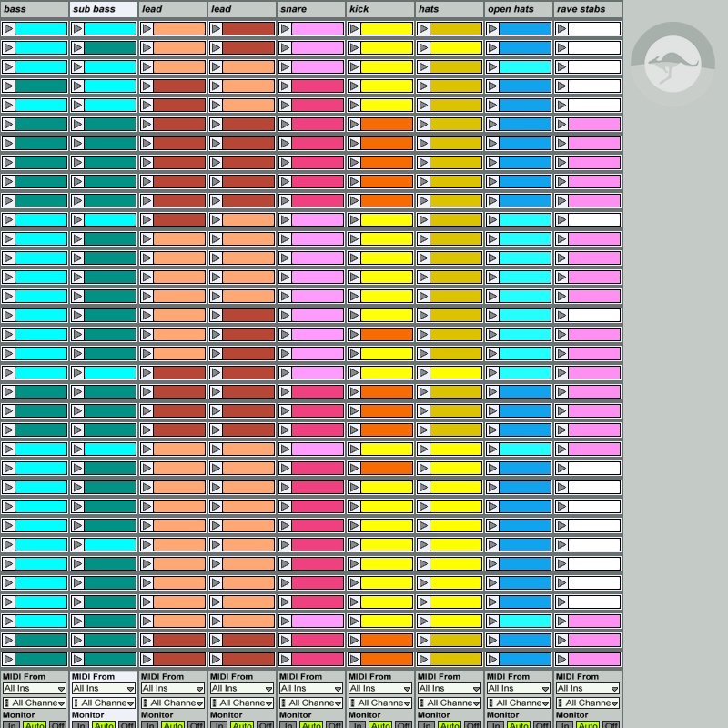This screenshot has width=728, height=728.
Task: Launch the first open hats clip
Action: 492,28
